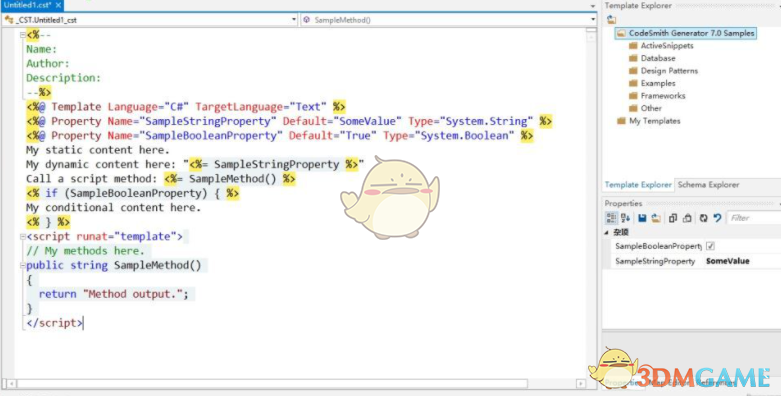Click the Template Explorer folder shortcut icon
This screenshot has height=396, width=781.
611,20
